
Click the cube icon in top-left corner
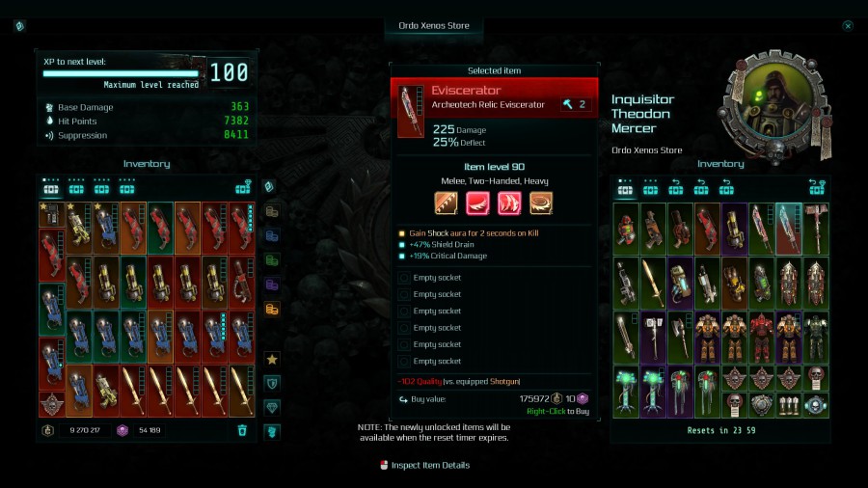(19, 26)
